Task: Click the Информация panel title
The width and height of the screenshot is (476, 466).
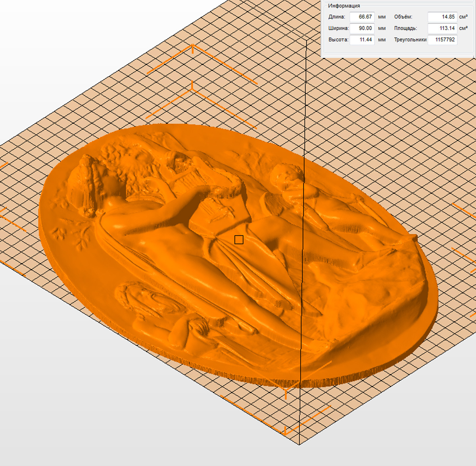Action: (344, 6)
